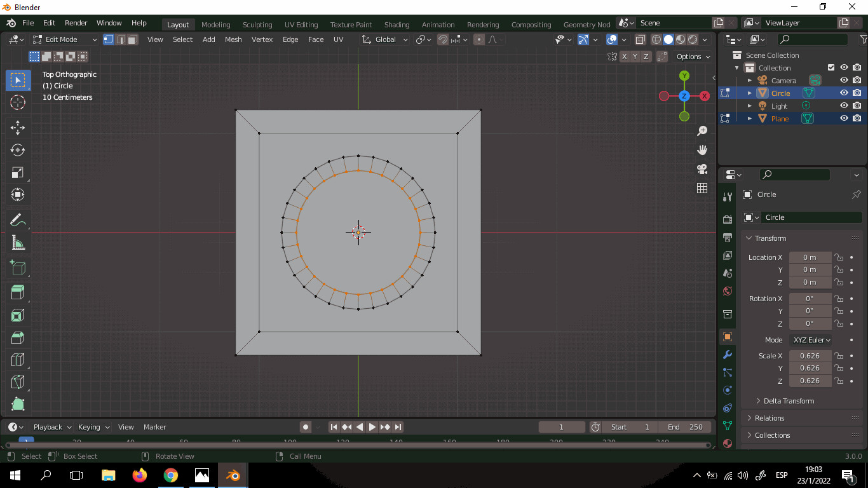Open the Playback menu in timeline
This screenshot has width=868, height=488.
pos(52,427)
